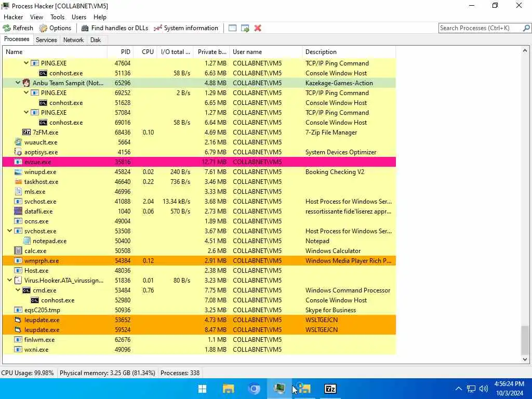Sort by the I/O total column header

pyautogui.click(x=175, y=52)
